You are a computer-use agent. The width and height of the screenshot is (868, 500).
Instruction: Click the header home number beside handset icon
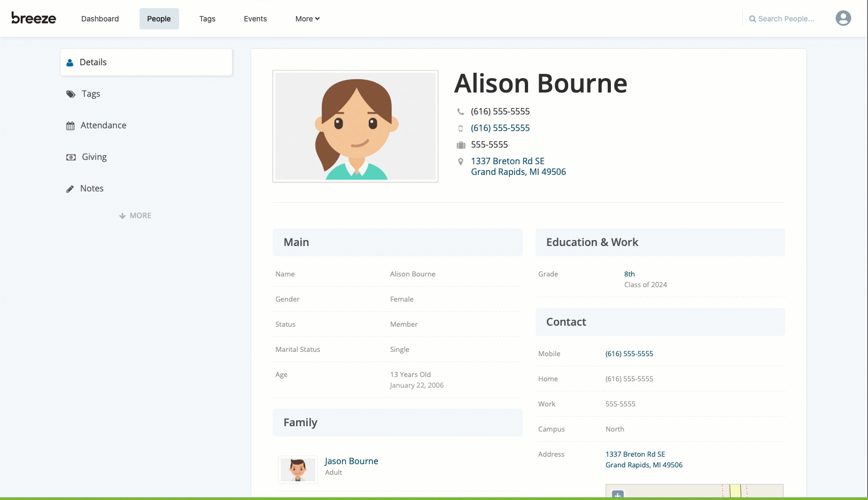point(500,111)
